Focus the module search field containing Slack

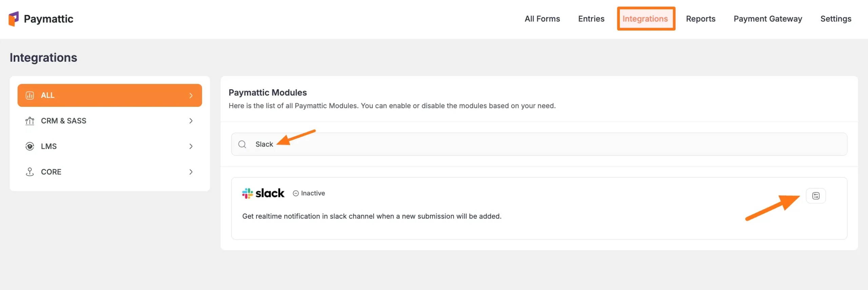click(x=542, y=144)
